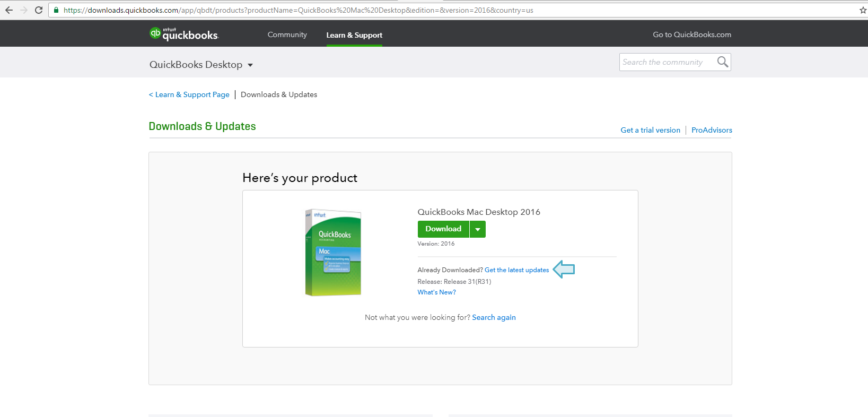Click the green secure padlock icon
The height and width of the screenshot is (417, 868).
[x=56, y=10]
